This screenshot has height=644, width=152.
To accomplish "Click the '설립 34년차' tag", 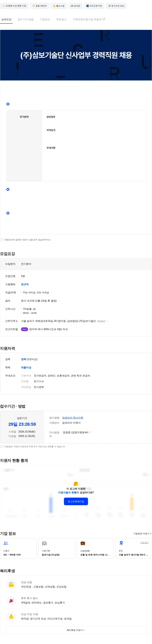I will coord(40,6).
